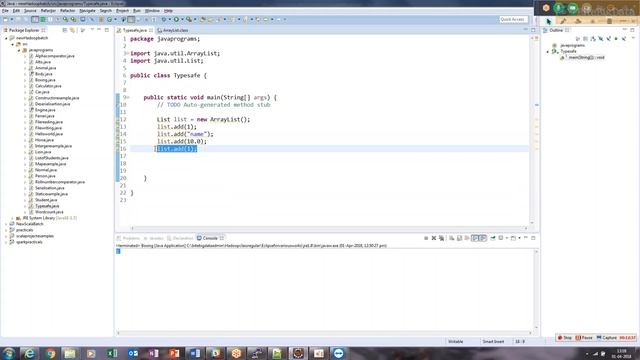640x360 pixels.
Task: Display selected console icon
Action: (501, 238)
